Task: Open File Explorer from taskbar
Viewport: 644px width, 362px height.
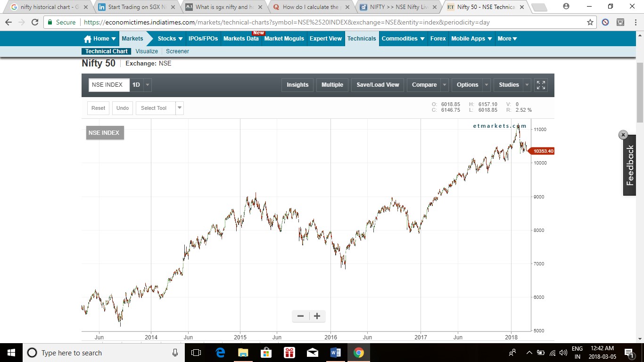Action: click(x=243, y=353)
